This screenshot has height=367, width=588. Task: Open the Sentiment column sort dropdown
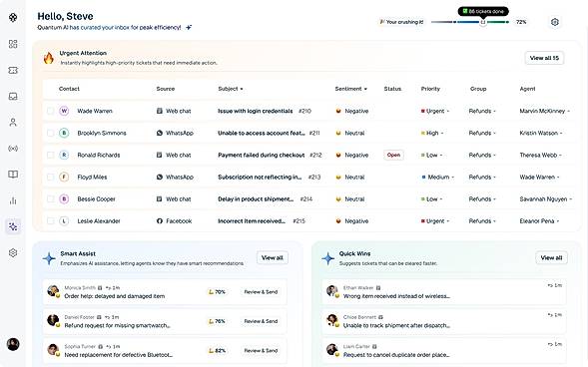(x=365, y=89)
